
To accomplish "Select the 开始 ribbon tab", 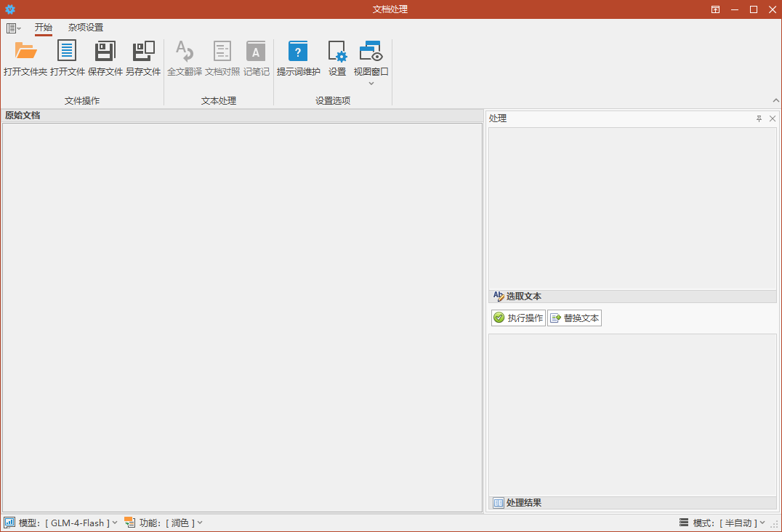I will click(44, 28).
